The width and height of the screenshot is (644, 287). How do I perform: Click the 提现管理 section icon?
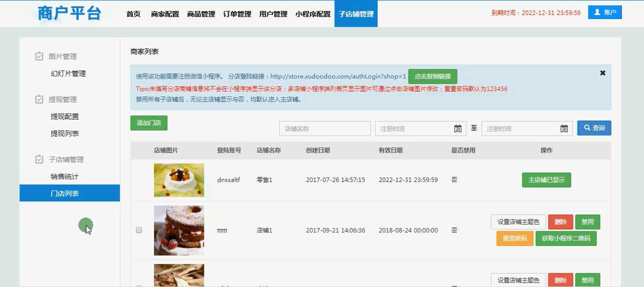tap(39, 99)
